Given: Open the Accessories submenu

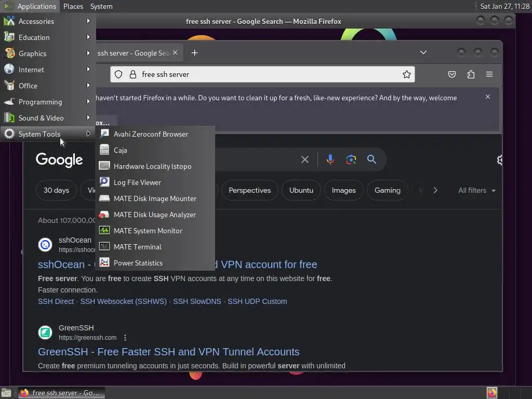Looking at the screenshot, I should point(48,21).
